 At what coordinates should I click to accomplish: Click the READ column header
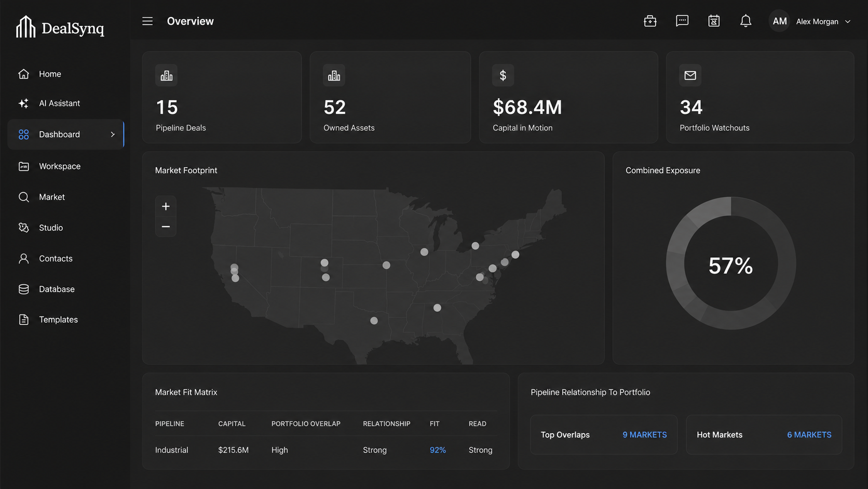coord(478,424)
